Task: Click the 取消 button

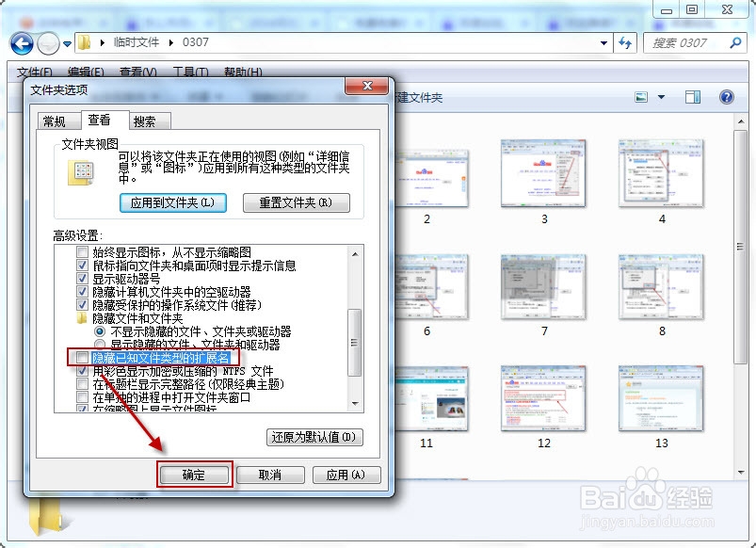Action: (x=270, y=475)
